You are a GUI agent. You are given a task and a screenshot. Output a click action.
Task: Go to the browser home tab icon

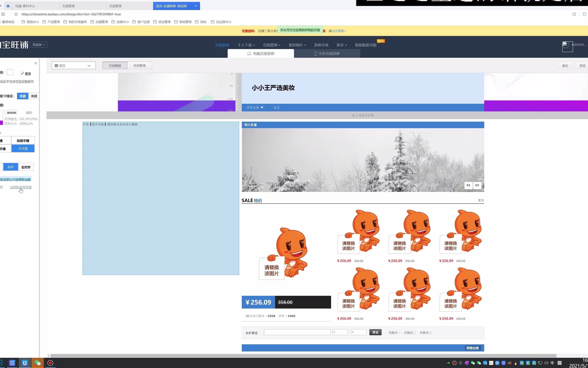tap(8, 6)
